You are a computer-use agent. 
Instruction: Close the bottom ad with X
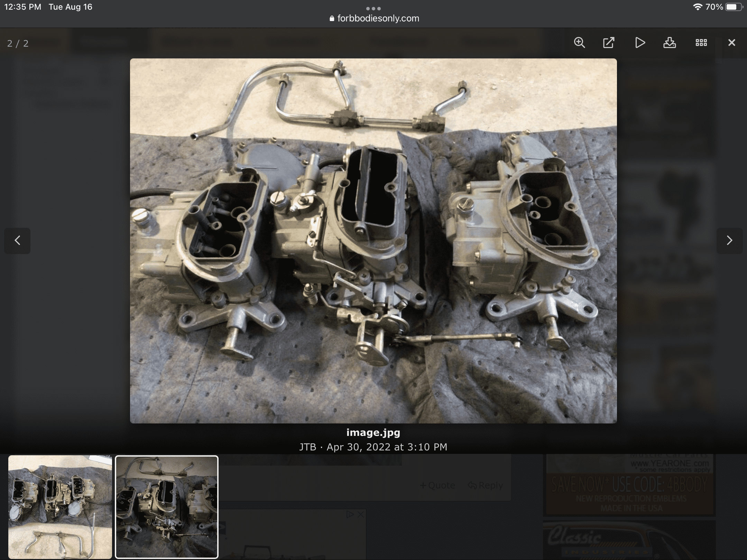pyautogui.click(x=361, y=514)
